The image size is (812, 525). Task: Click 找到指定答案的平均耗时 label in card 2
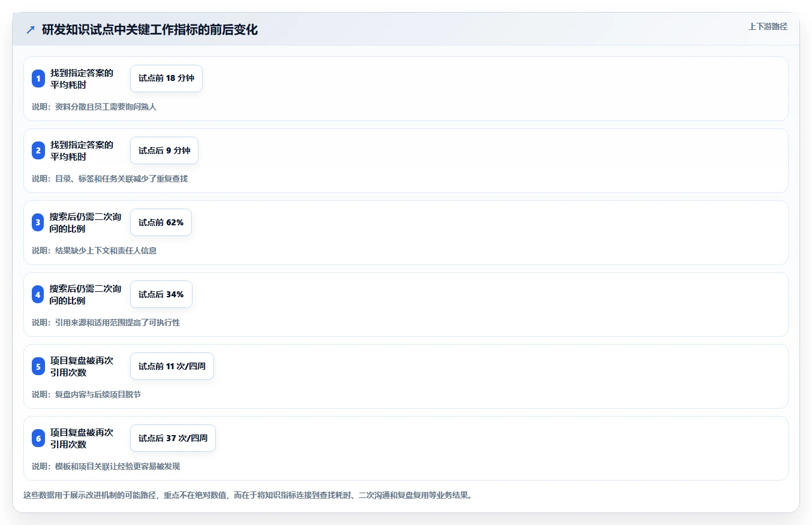(82, 150)
